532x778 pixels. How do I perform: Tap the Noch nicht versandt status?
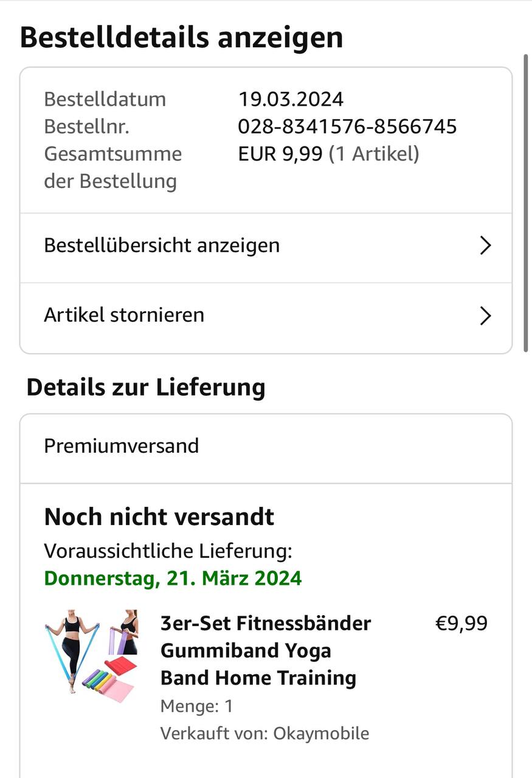click(159, 517)
